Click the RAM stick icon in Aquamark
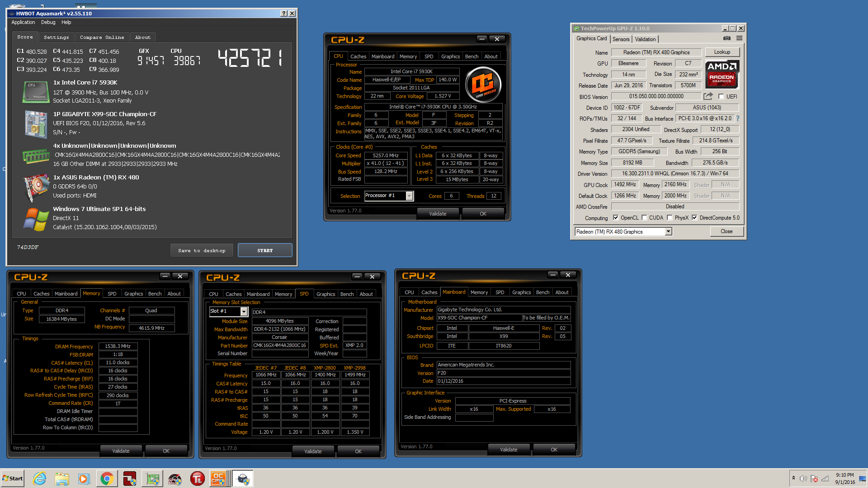Image resolution: width=868 pixels, height=488 pixels. click(36, 156)
